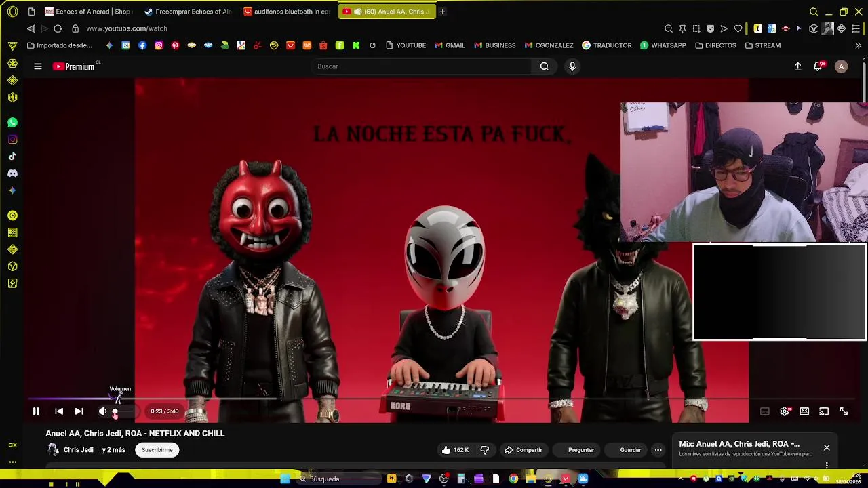
Task: Go back to the previous page
Action: pyautogui.click(x=31, y=28)
